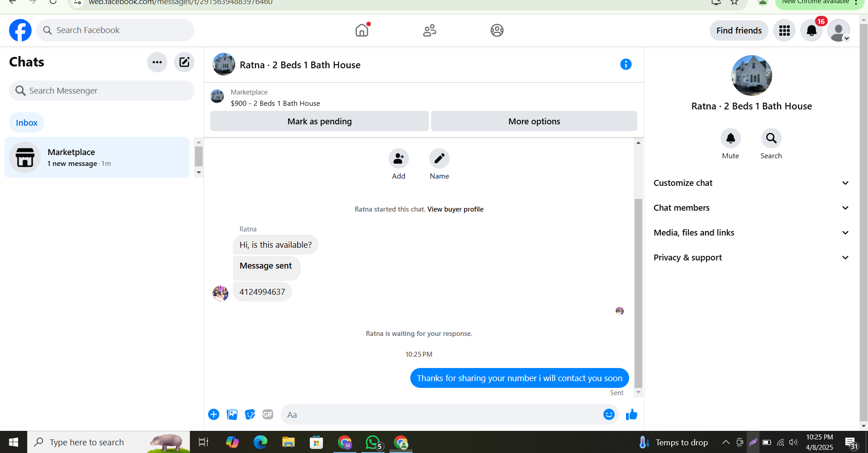This screenshot has width=868, height=453.
Task: Bookmark this page with the star icon
Action: (x=735, y=2)
